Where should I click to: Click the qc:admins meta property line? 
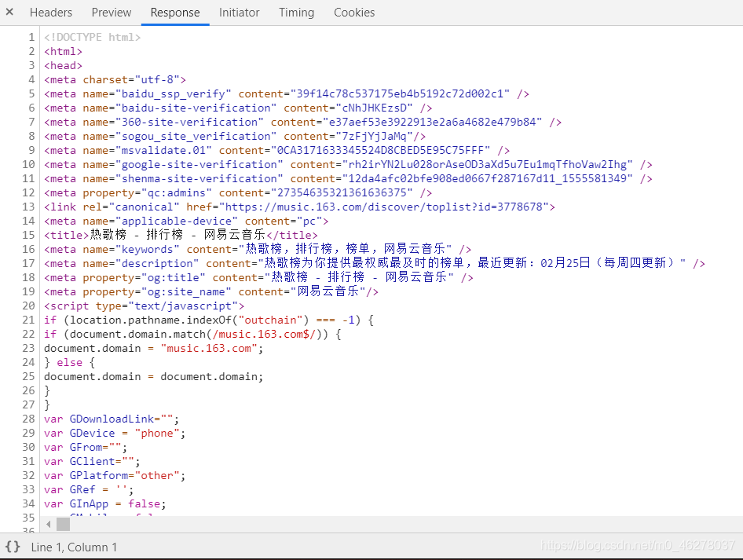click(238, 193)
